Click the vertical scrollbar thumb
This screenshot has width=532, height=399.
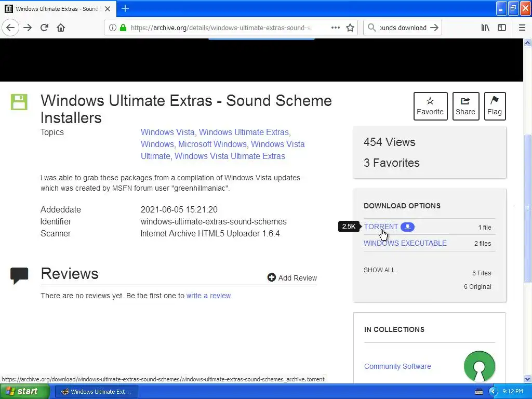pos(528,208)
